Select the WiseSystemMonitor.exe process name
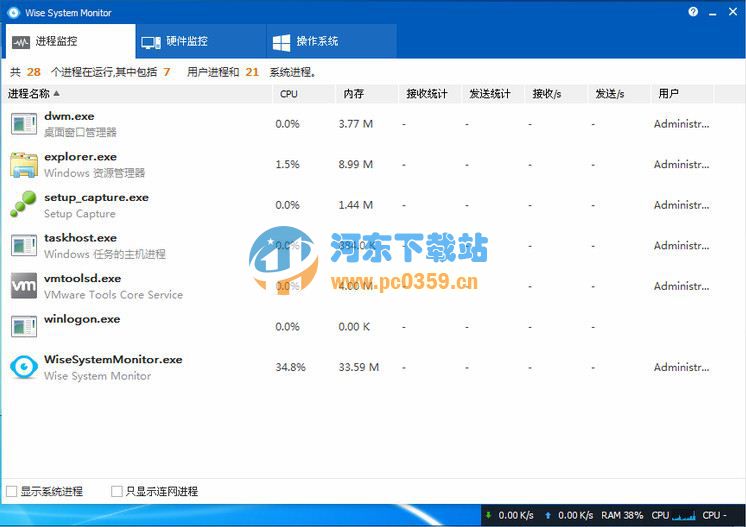746x527 pixels. pyautogui.click(x=113, y=360)
